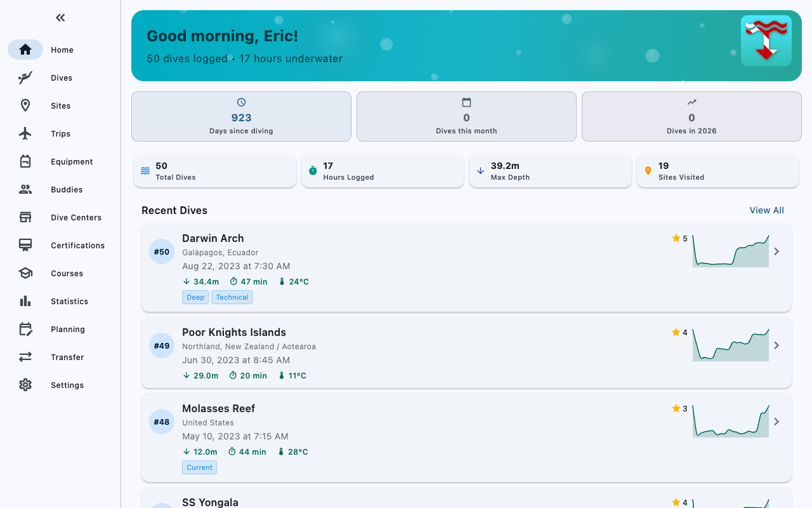Screen dimensions: 812x508
Task: Open the Darwin Arch depth profile thumbnail
Action: click(x=731, y=251)
